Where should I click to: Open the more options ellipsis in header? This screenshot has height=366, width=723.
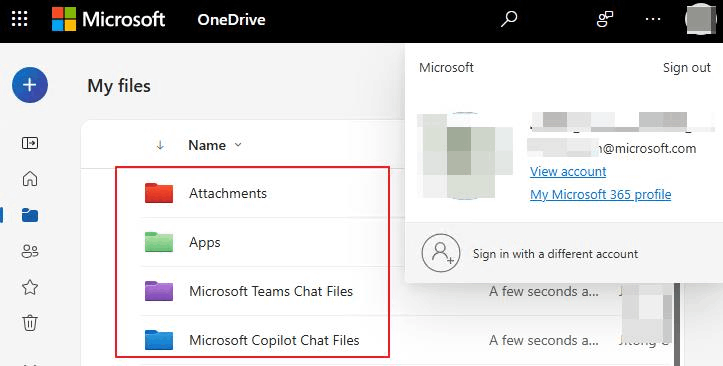point(653,19)
